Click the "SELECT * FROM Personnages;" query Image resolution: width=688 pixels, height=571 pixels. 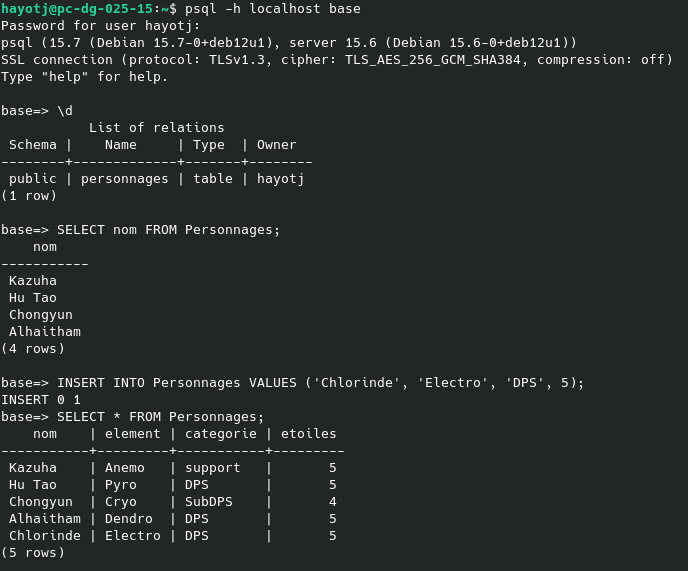tap(160, 417)
